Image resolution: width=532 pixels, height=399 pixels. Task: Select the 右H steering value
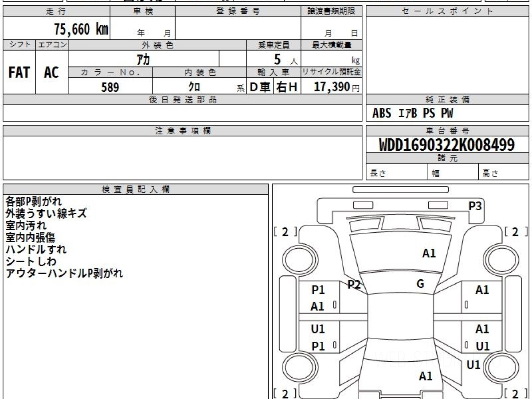(287, 87)
